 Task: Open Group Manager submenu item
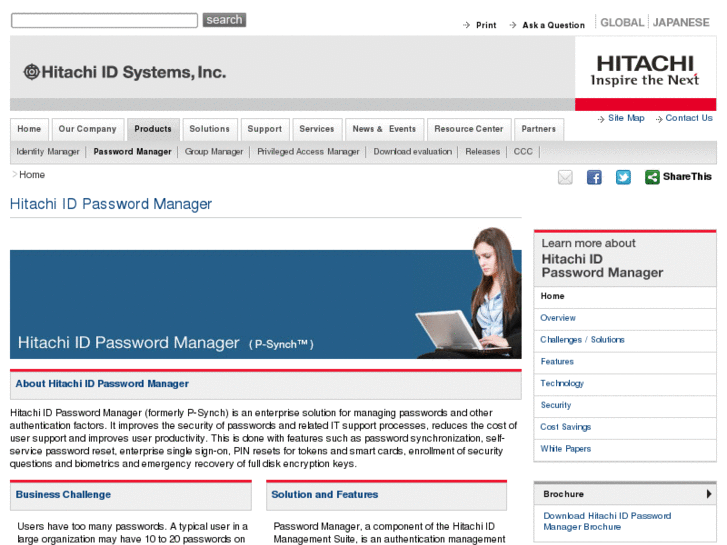pos(214,152)
